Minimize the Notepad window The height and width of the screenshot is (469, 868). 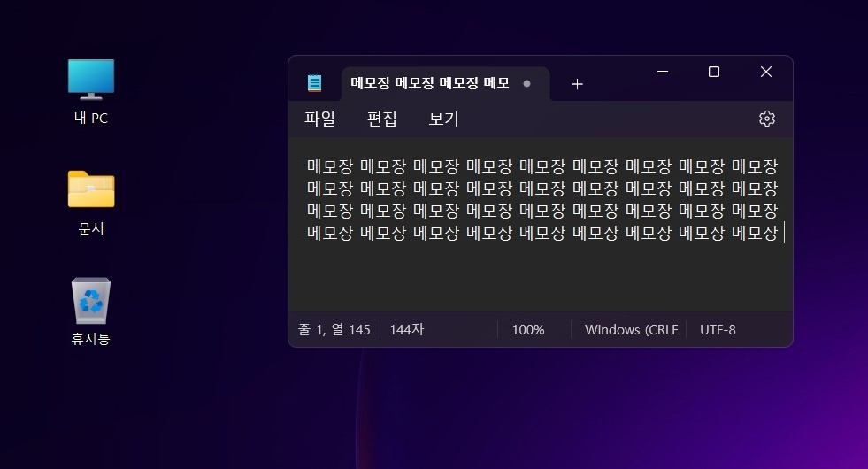coord(663,72)
